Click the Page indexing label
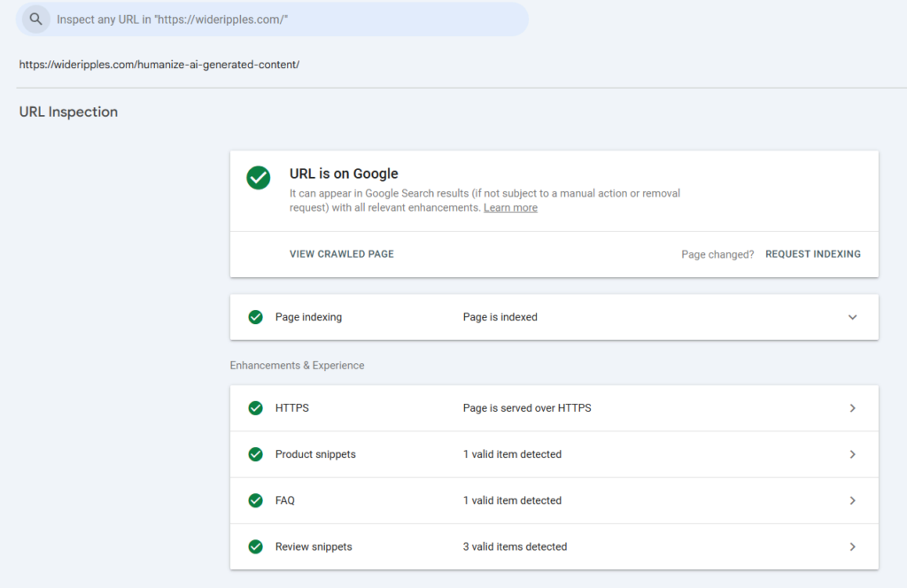The height and width of the screenshot is (588, 907). click(x=308, y=317)
